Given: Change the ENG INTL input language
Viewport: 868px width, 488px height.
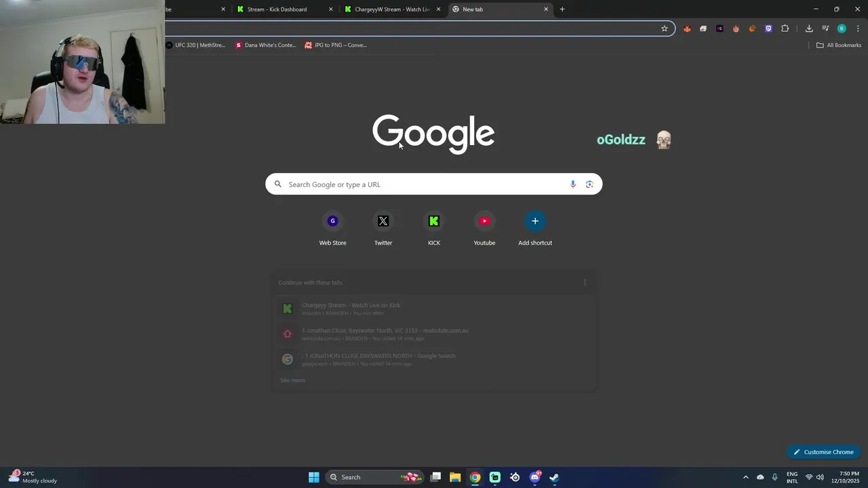Looking at the screenshot, I should pyautogui.click(x=792, y=477).
